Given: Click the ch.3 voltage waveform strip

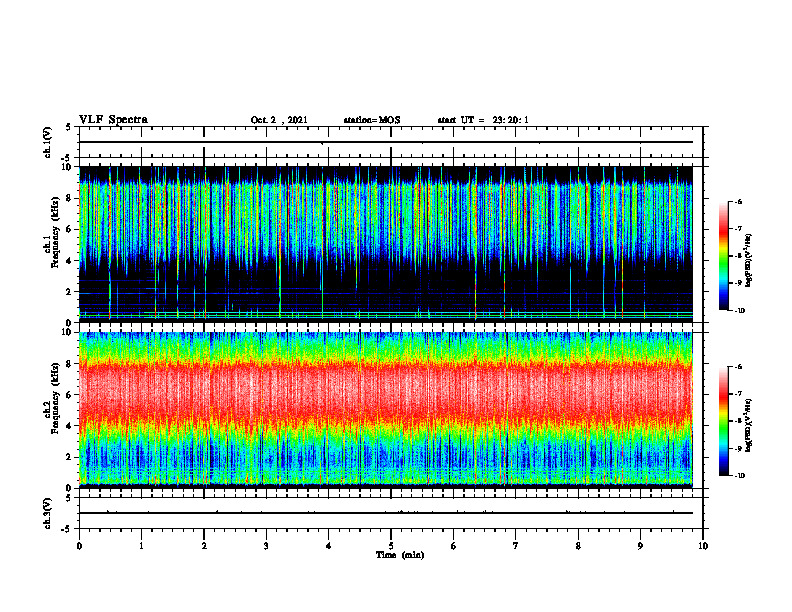Looking at the screenshot, I should (x=391, y=513).
